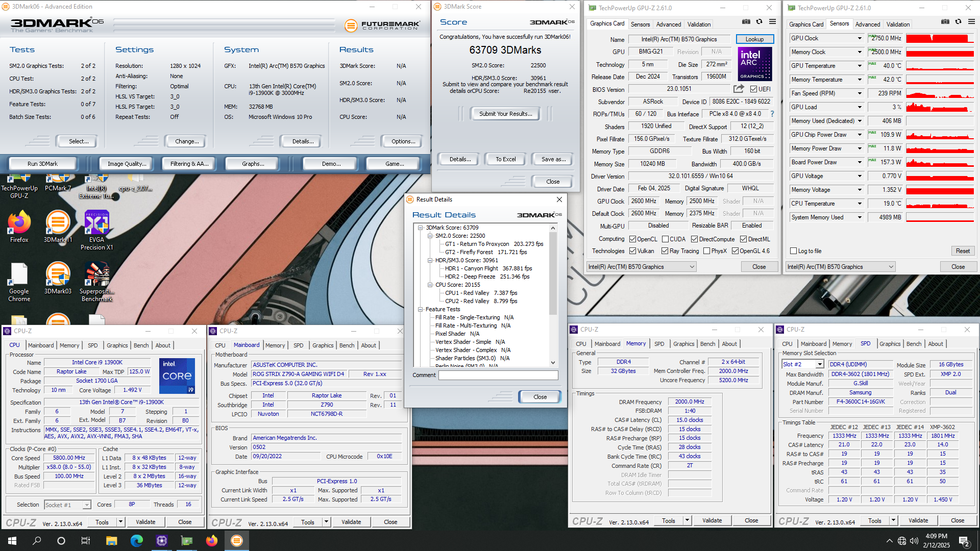Open notification center icon on taskbar
This screenshot has height=551, width=980.
point(964,541)
